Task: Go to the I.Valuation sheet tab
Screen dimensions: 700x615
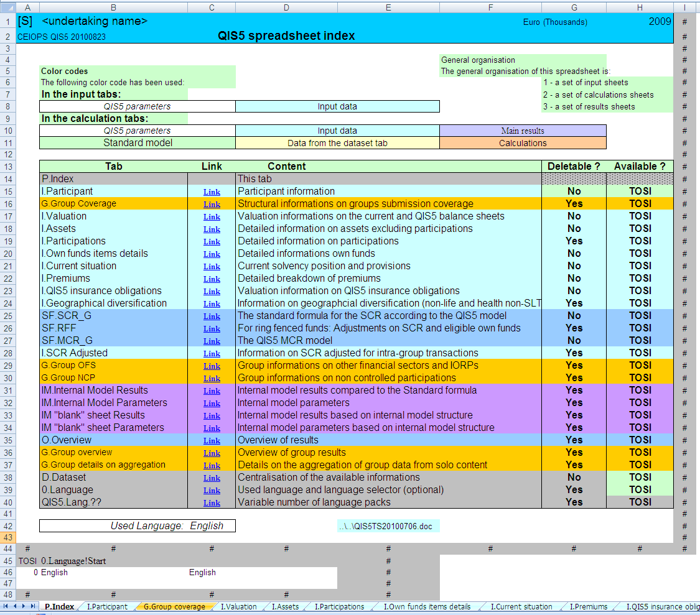Action: (x=238, y=606)
